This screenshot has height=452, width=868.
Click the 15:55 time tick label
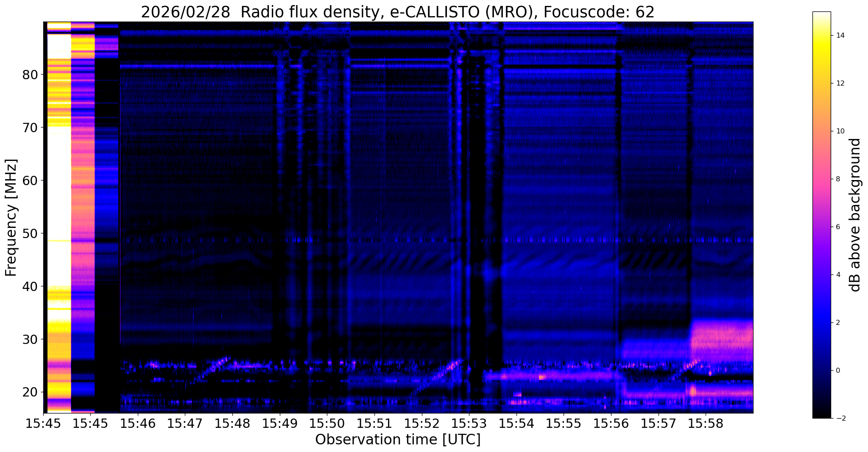(564, 424)
